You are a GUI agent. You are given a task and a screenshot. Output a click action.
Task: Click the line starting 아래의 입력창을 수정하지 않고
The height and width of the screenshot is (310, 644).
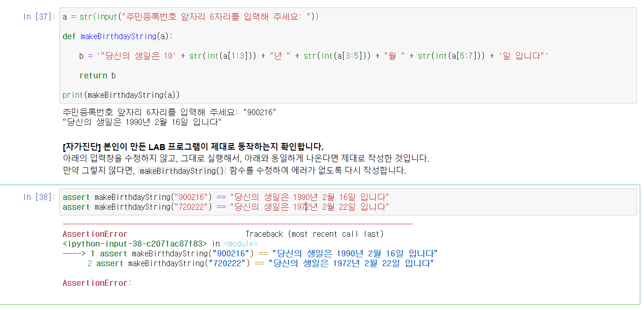point(245,158)
